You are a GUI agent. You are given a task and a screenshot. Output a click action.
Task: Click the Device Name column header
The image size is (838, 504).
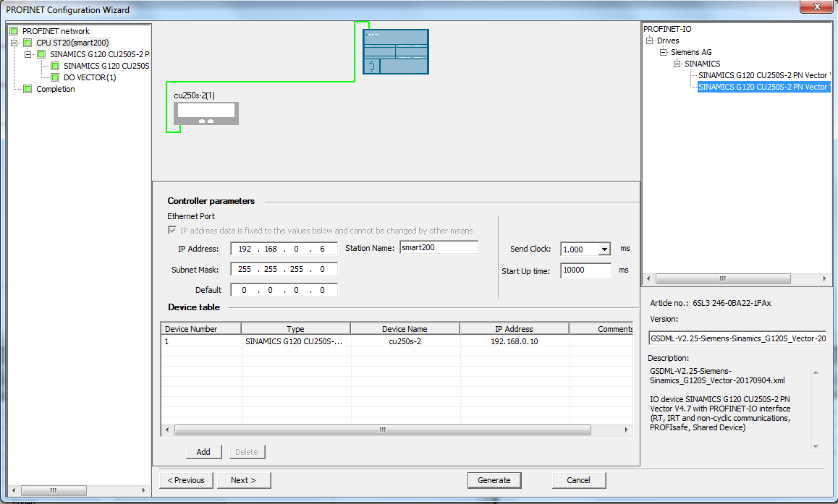coord(405,329)
